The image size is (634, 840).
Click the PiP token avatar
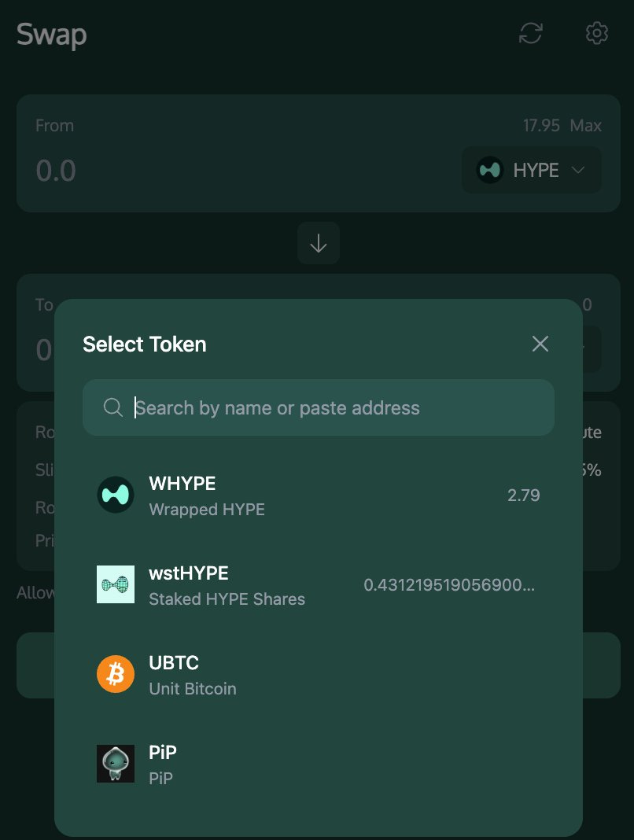[x=115, y=764]
